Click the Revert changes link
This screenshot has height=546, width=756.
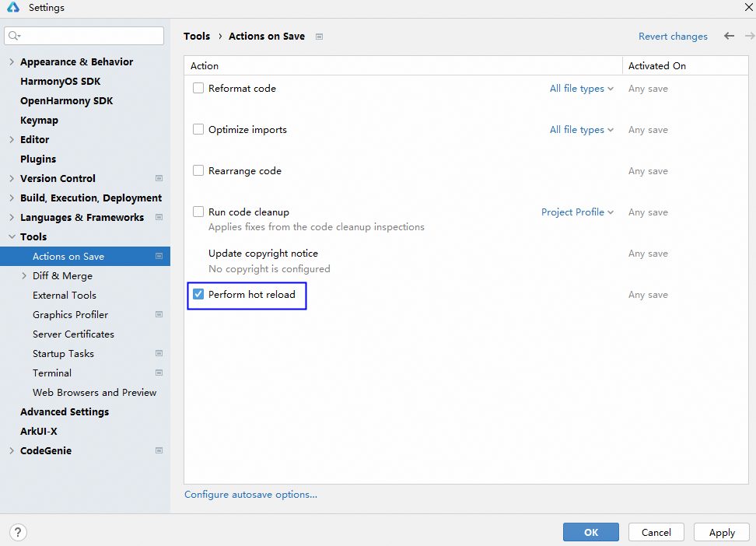pyautogui.click(x=673, y=37)
